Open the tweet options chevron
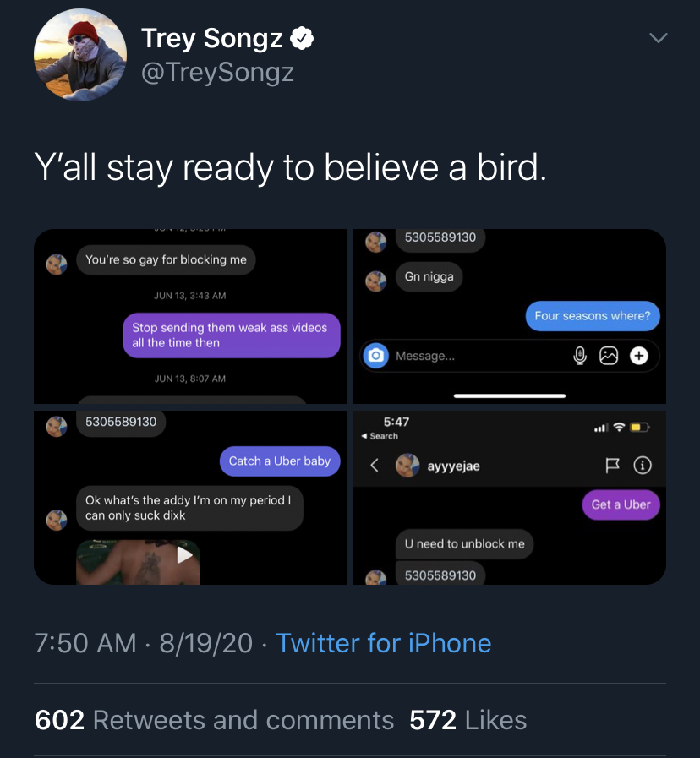 [x=658, y=38]
